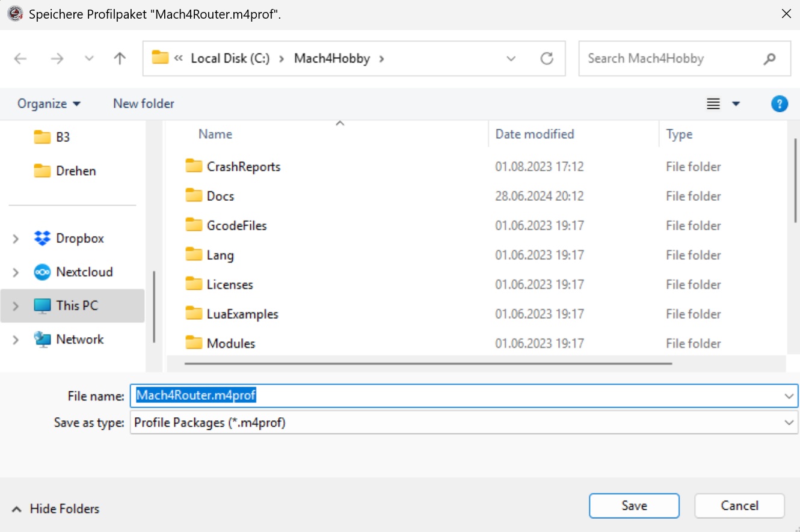Select the GcodeFiles folder

point(236,225)
